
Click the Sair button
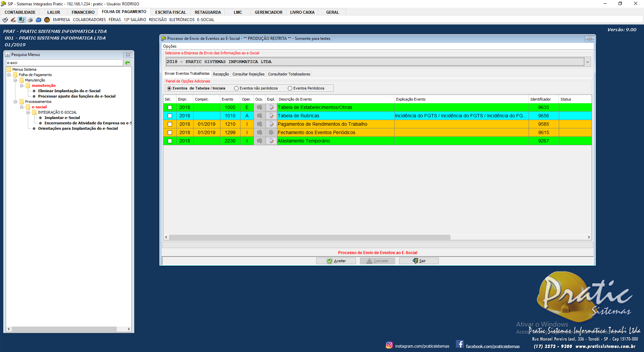pyautogui.click(x=419, y=261)
